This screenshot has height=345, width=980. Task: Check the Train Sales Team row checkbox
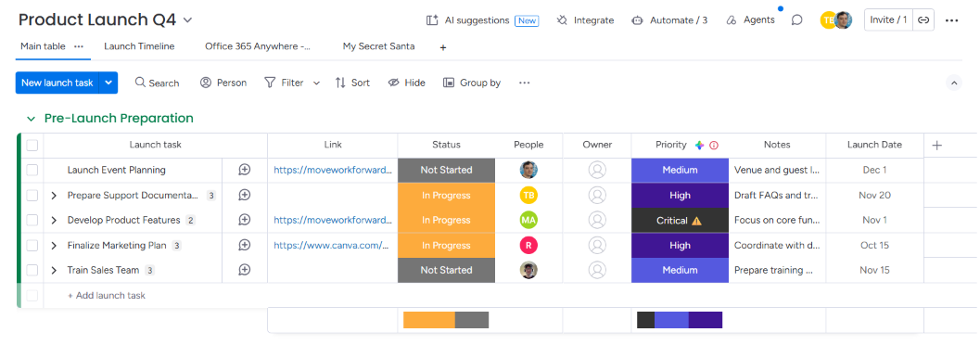(32, 270)
